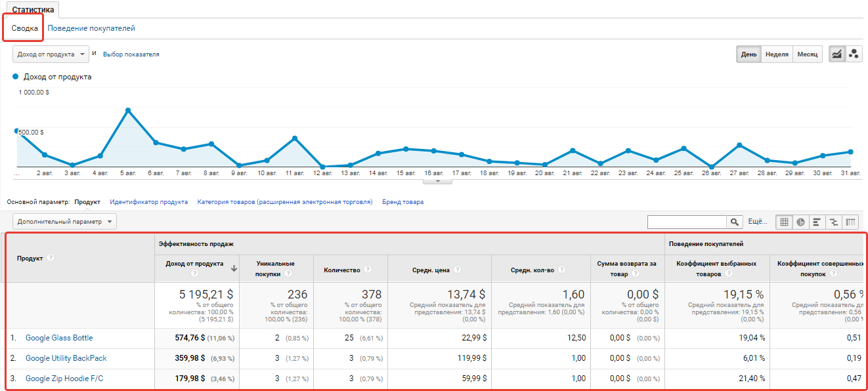
Task: Click into the table search field
Action: click(x=687, y=222)
